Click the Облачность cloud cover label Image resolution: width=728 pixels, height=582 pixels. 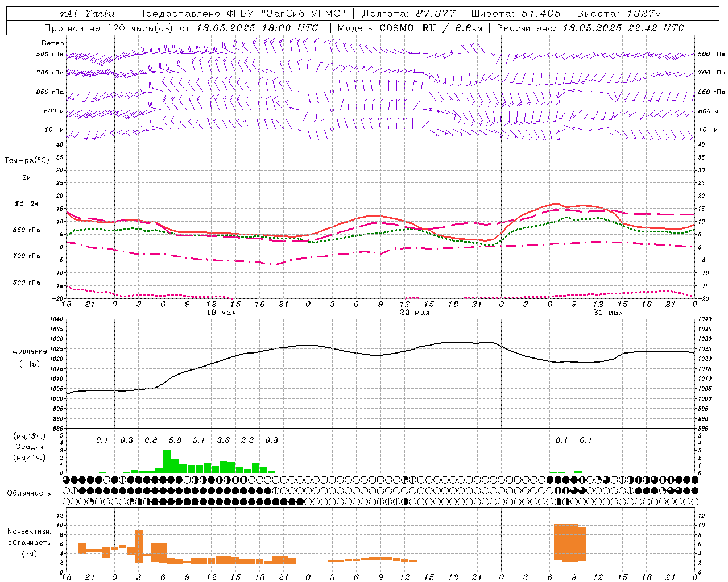pos(29,493)
